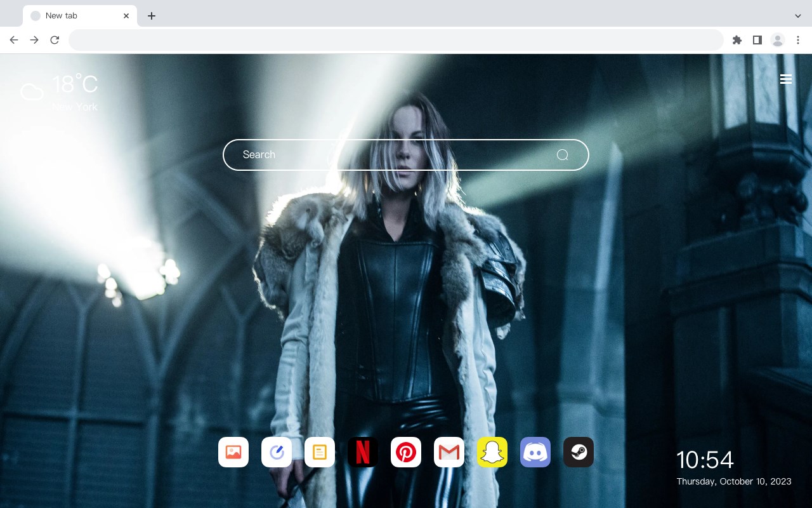Go forward to the next page
The image size is (812, 508).
pyautogui.click(x=34, y=40)
